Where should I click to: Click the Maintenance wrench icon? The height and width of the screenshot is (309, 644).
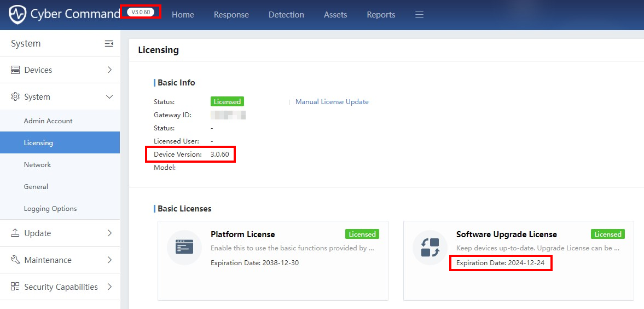point(15,260)
